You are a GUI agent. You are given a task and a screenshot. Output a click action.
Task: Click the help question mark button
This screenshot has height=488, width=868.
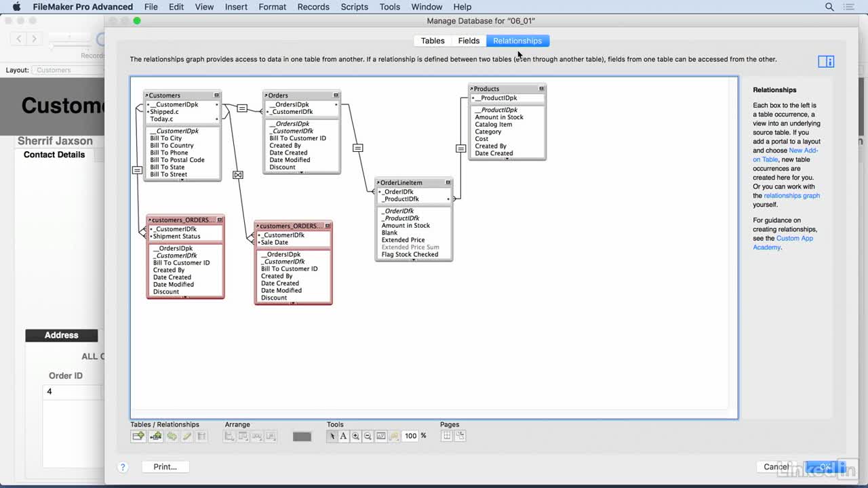(x=123, y=467)
